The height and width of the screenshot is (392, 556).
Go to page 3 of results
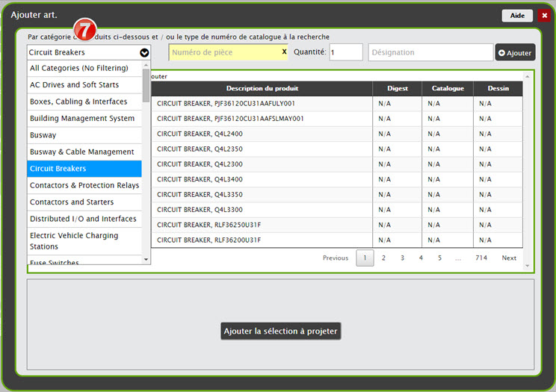pyautogui.click(x=402, y=258)
